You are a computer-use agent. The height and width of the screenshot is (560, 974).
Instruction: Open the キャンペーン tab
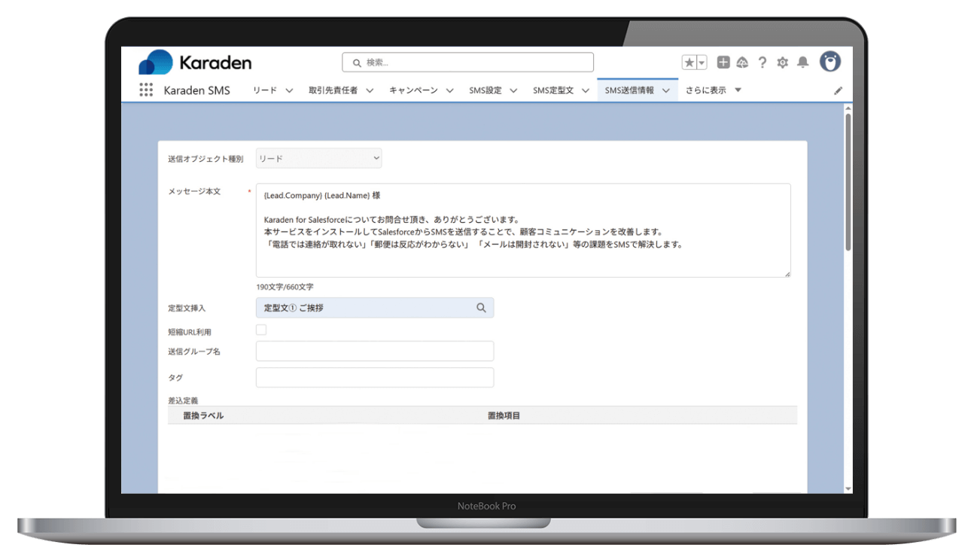413,90
